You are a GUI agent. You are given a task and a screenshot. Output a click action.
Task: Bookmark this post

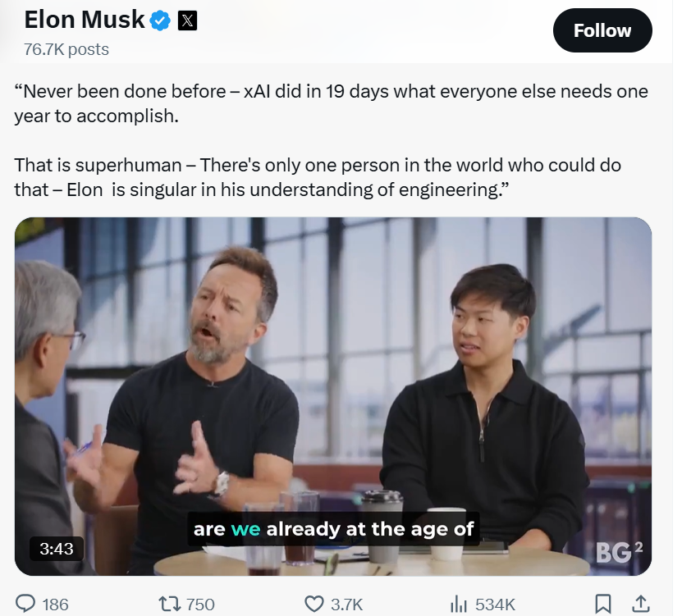click(x=603, y=604)
